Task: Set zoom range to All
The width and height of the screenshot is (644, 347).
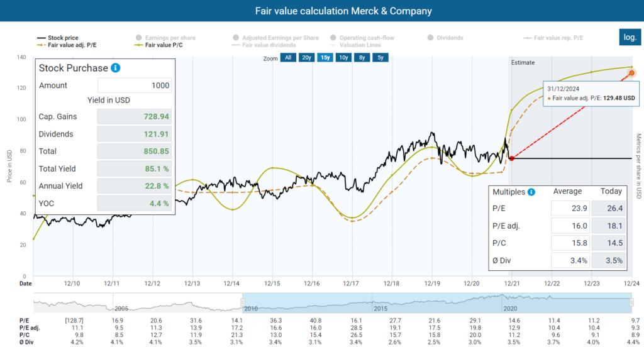Action: (288, 57)
